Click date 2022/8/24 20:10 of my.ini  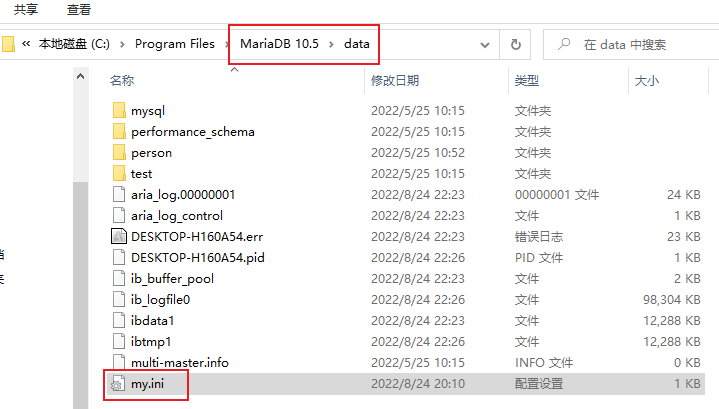coord(418,384)
